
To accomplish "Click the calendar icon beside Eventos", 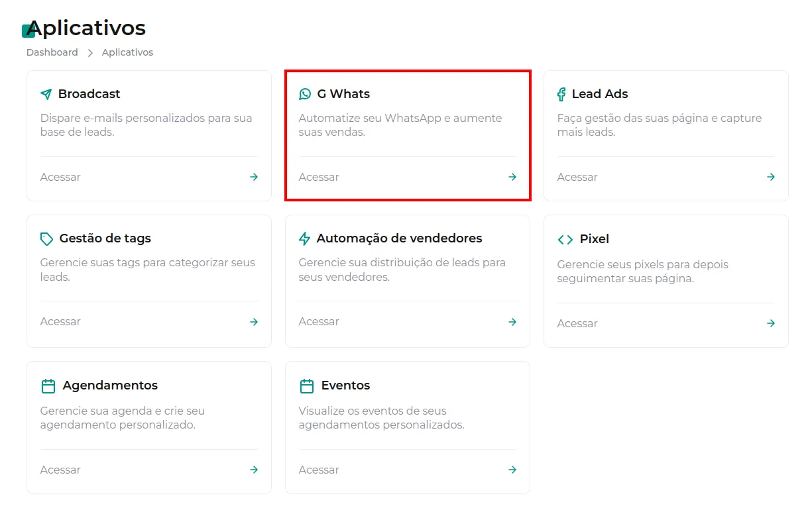I will [306, 386].
